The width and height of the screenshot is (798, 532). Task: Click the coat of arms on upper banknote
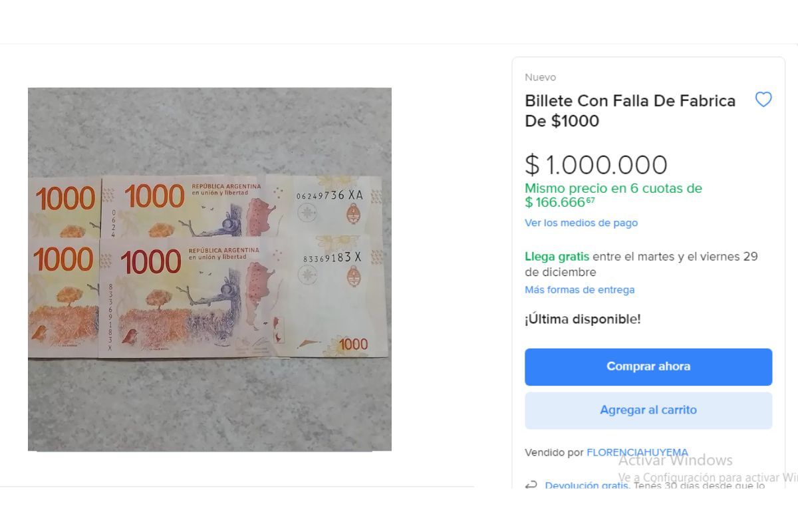click(x=354, y=213)
